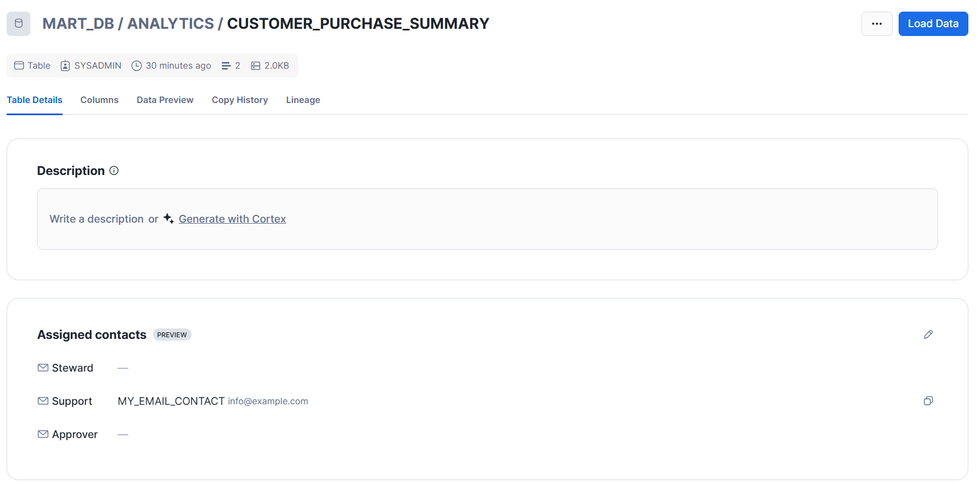
Task: Click the Load Data button
Action: point(933,24)
